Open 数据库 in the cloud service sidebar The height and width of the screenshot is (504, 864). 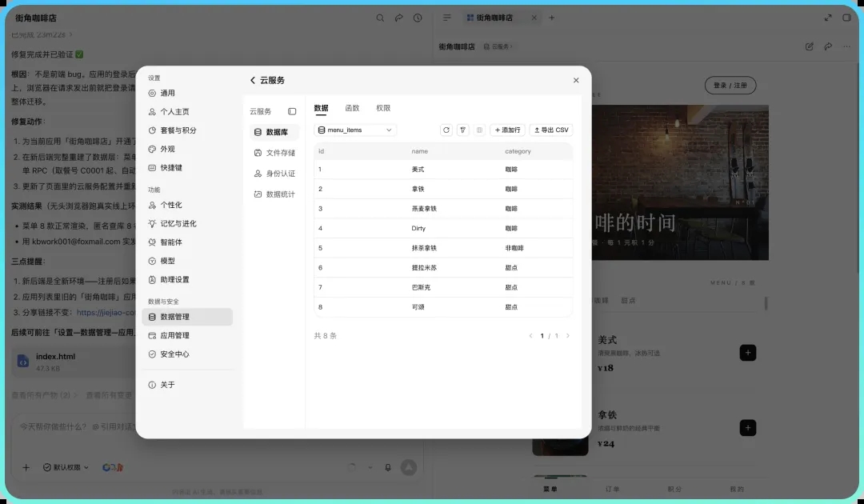[x=274, y=132]
